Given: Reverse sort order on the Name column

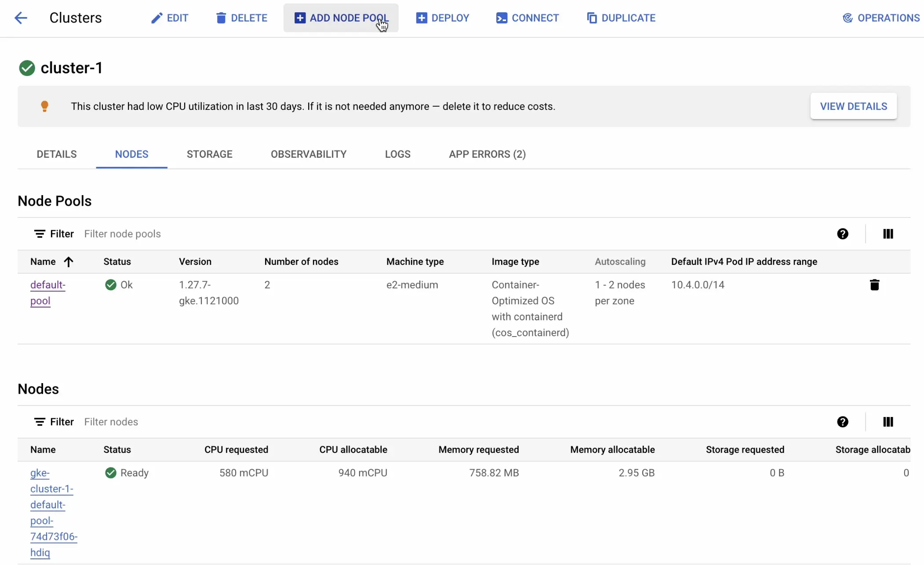Looking at the screenshot, I should [69, 261].
